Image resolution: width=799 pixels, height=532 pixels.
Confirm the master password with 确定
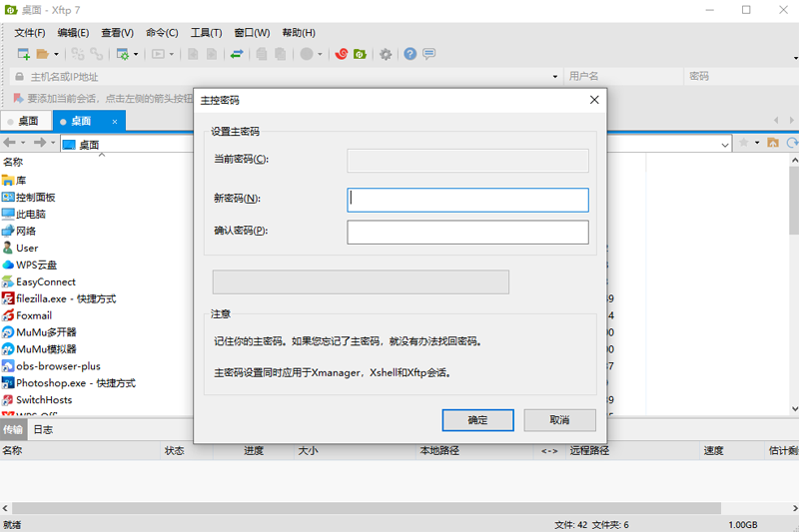pyautogui.click(x=477, y=420)
